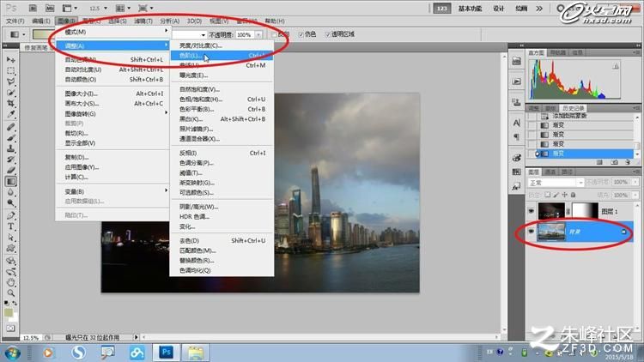Screen dimensions: 644x362
Task: Select the Dodge tool
Action: click(10, 202)
